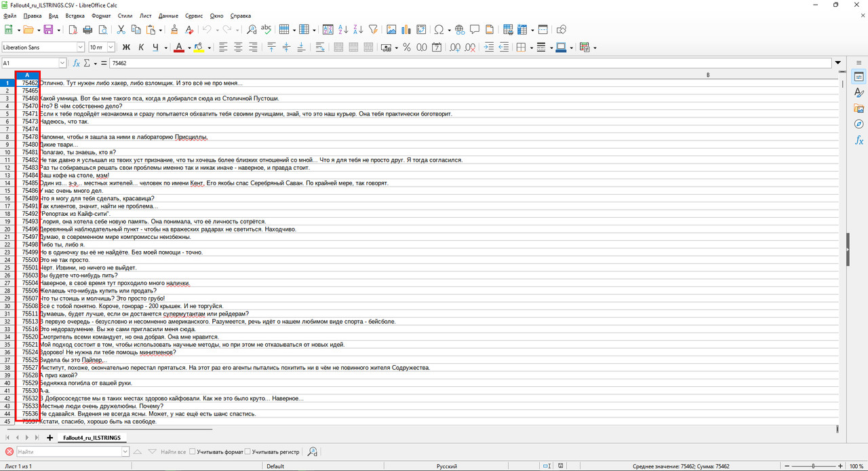Activate the Clone formatting paintbrush
The image size is (868, 471).
pos(174,30)
